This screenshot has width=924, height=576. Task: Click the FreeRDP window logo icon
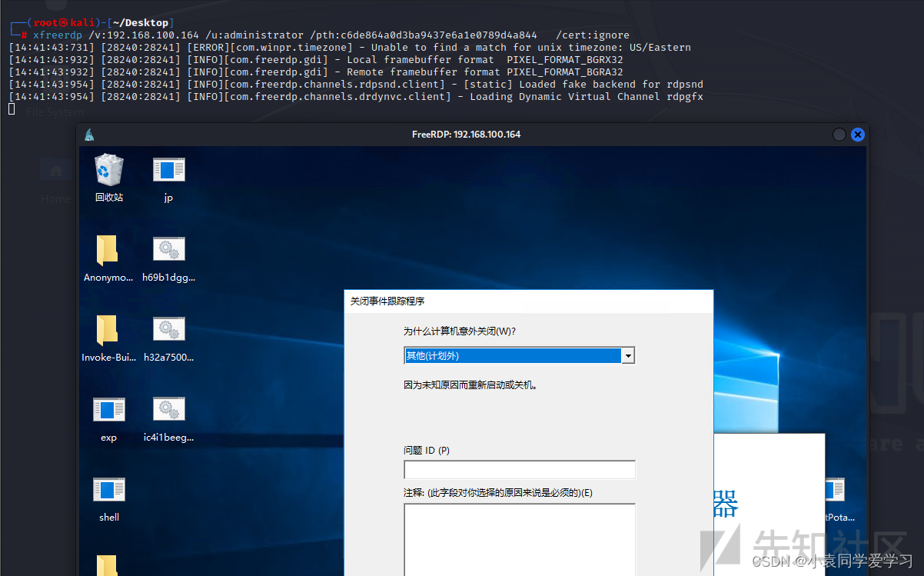pos(90,135)
